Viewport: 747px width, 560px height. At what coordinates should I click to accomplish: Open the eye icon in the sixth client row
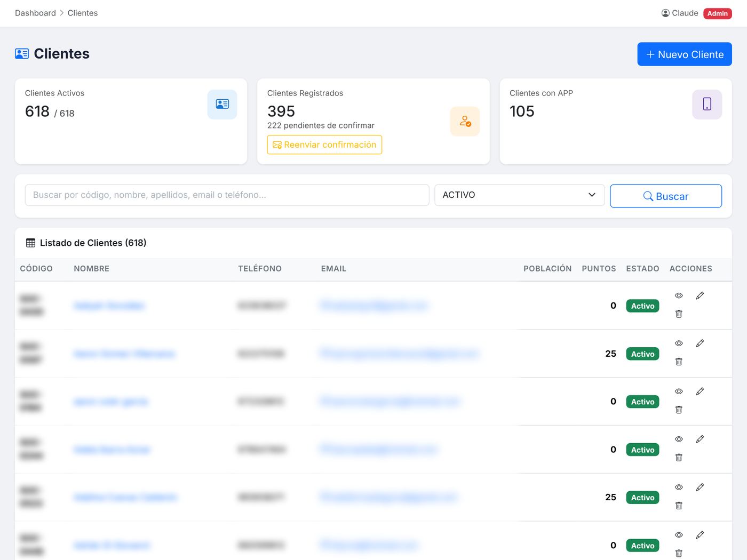tap(679, 535)
